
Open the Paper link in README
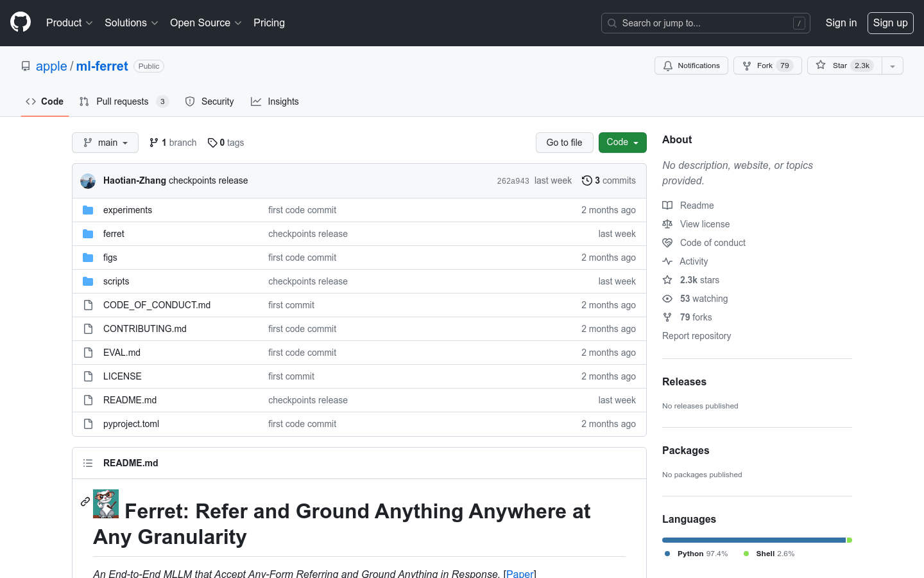coord(520,574)
